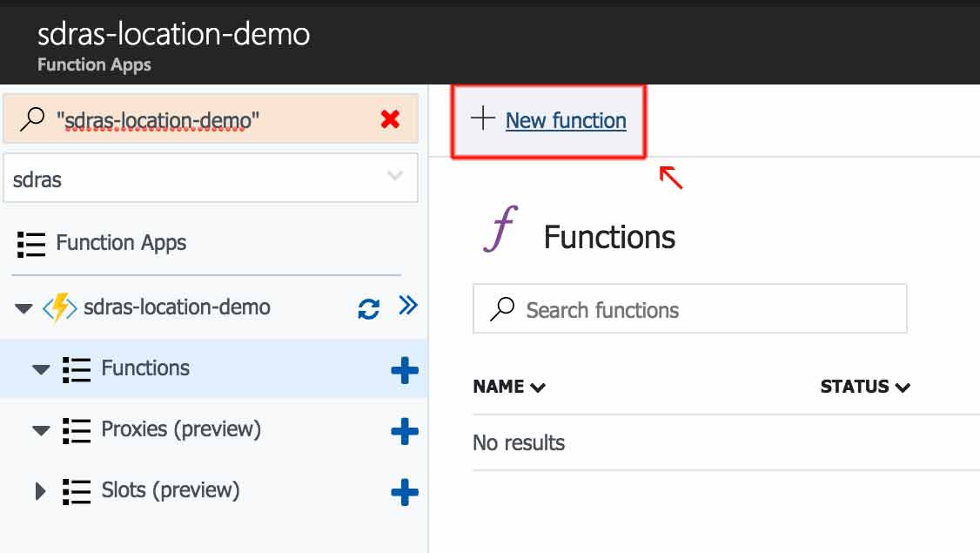Add a new proxy with the plus icon
This screenshot has width=980, height=553.
404,430
